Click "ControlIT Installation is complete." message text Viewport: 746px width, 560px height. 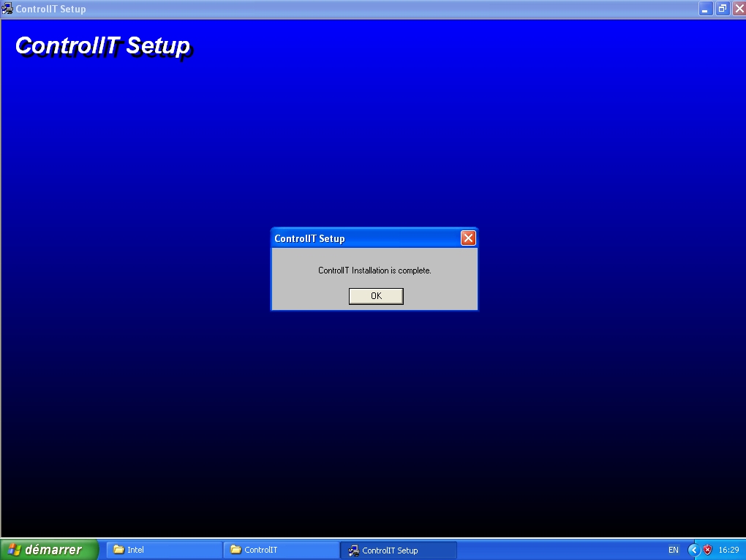[x=374, y=270]
